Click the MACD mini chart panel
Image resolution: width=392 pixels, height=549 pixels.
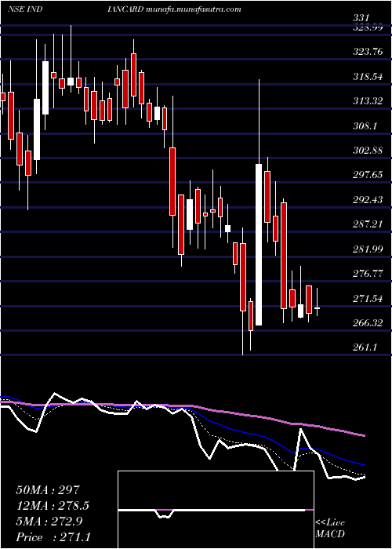216,510
